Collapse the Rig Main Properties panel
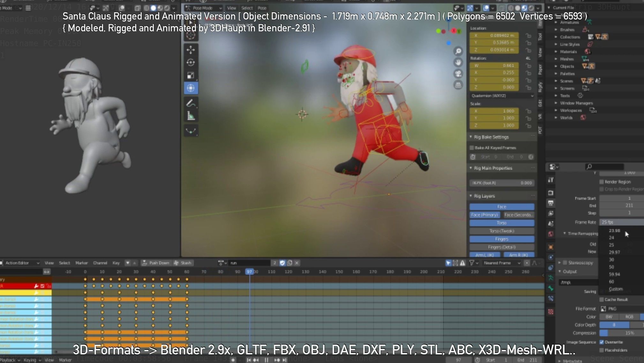The image size is (644, 363). click(x=471, y=168)
